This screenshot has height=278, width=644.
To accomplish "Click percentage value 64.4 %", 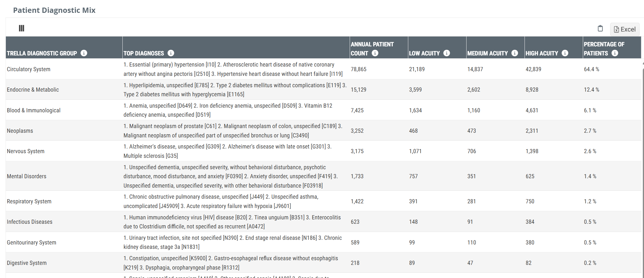I will [x=592, y=69].
